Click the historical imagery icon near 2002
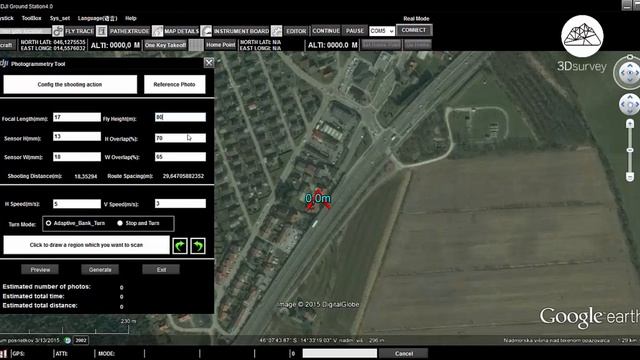Screen dimensions: 640x360 pos(68,340)
